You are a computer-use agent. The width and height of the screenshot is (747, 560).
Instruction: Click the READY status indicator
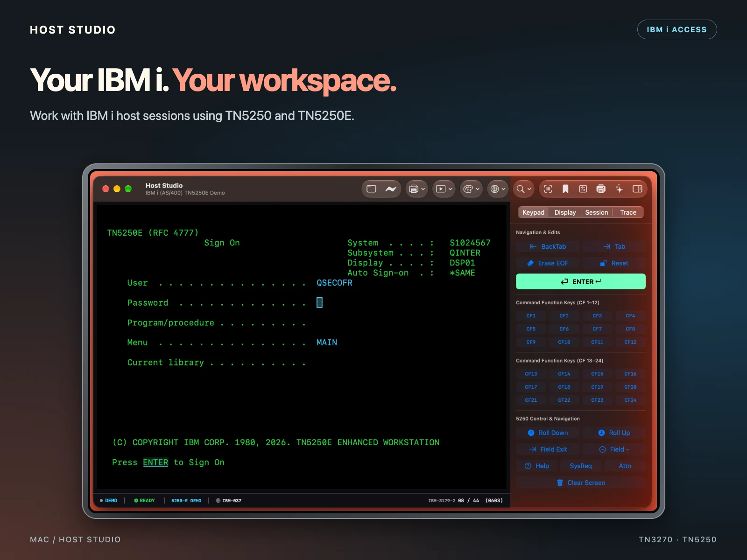144,501
